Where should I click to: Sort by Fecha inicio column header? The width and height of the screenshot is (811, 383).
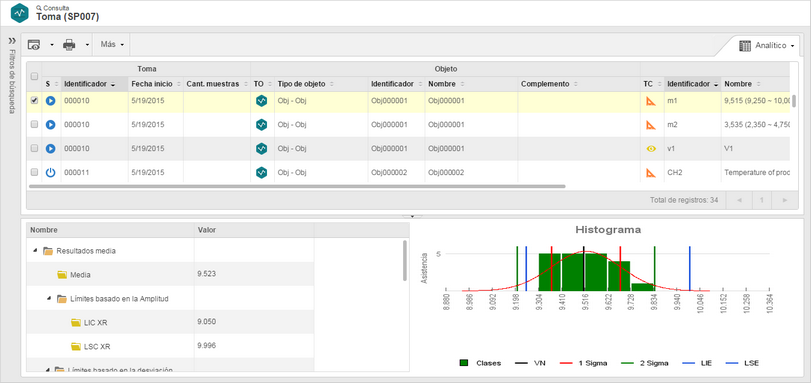pyautogui.click(x=148, y=84)
